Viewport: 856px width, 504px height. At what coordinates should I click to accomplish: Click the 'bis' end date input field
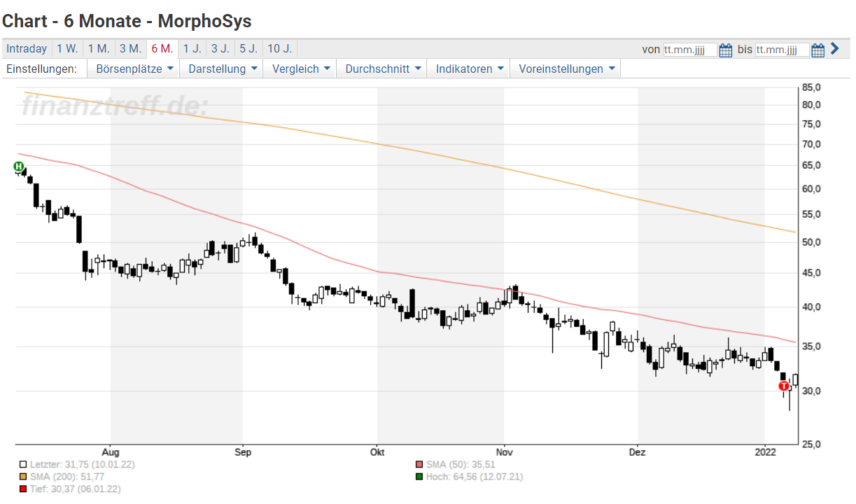pos(783,50)
